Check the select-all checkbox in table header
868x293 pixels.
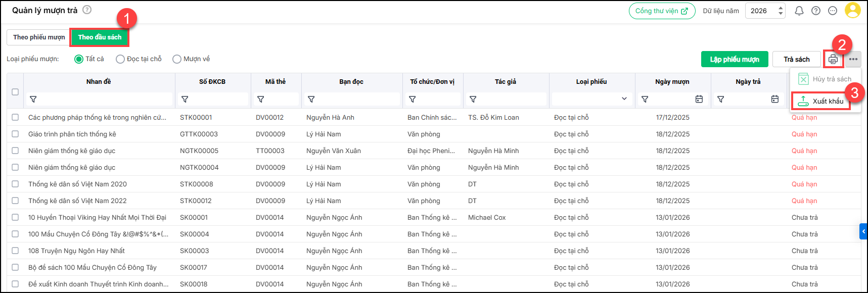pyautogui.click(x=15, y=92)
